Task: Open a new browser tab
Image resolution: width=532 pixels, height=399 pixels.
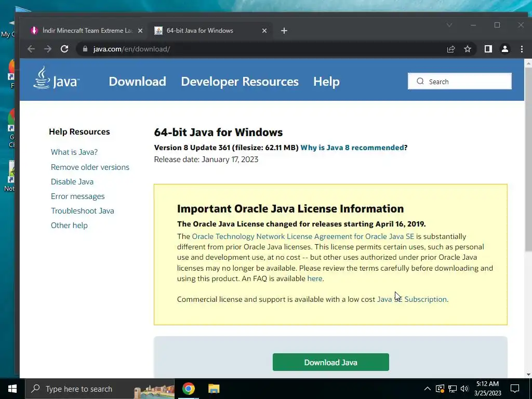Action: coord(284,31)
